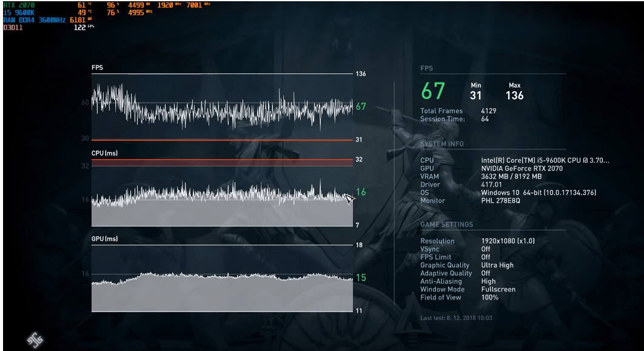Click the green 67 beside the FPS graph
This screenshot has width=644, height=351.
pyautogui.click(x=361, y=107)
